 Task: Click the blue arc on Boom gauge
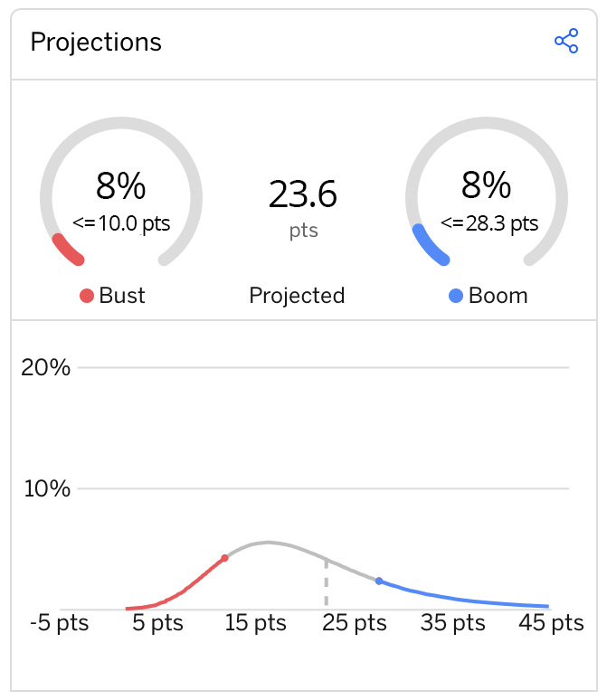click(430, 245)
